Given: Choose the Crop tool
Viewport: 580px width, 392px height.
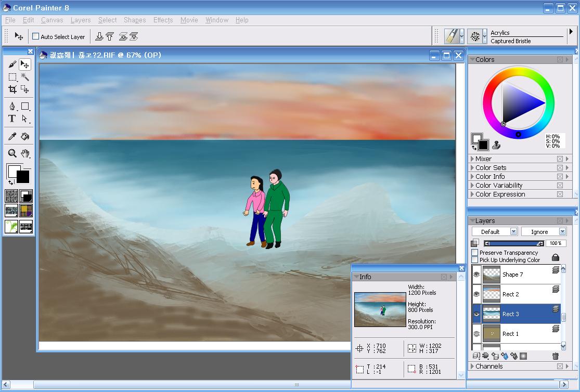Looking at the screenshot, I should pyautogui.click(x=12, y=89).
